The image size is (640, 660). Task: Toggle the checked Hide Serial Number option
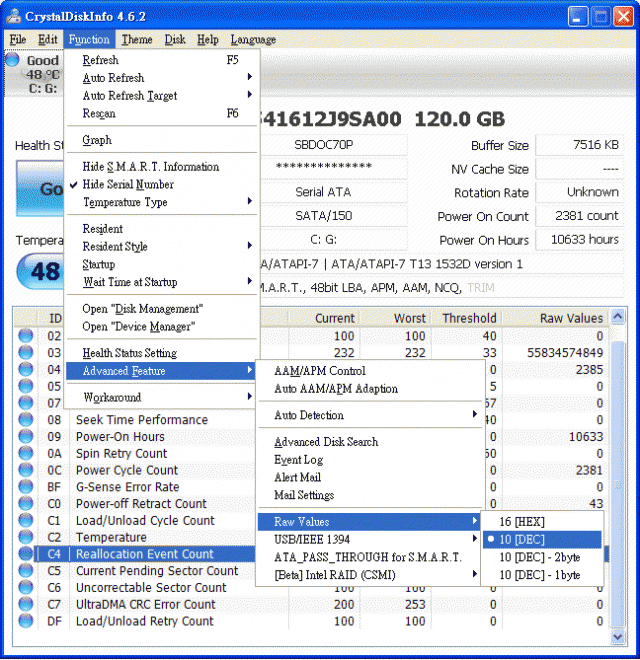[162, 184]
